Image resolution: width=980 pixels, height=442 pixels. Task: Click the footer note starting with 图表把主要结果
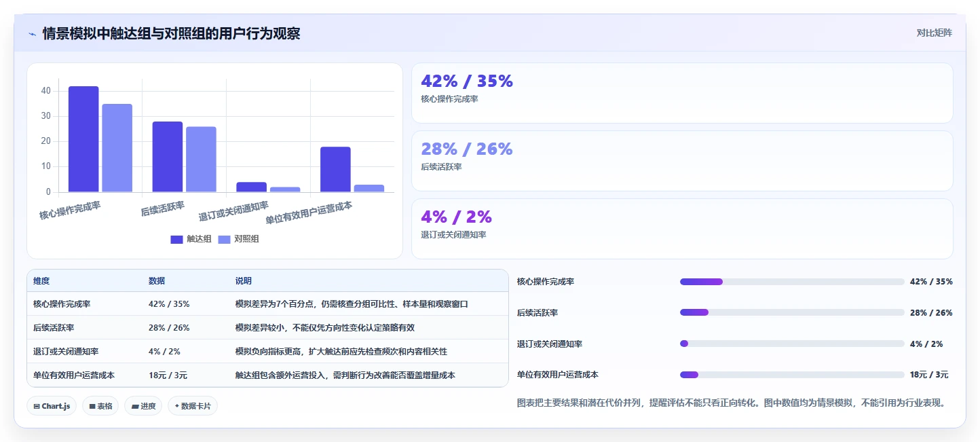click(x=731, y=403)
